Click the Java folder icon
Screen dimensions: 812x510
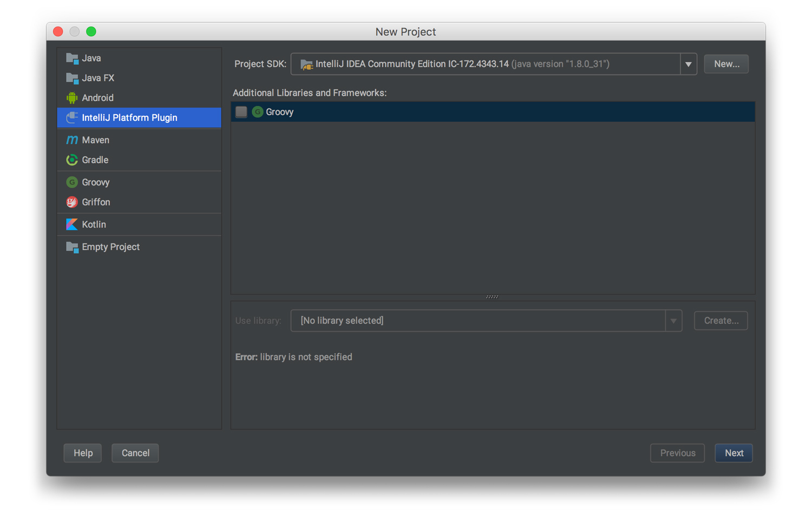click(72, 58)
